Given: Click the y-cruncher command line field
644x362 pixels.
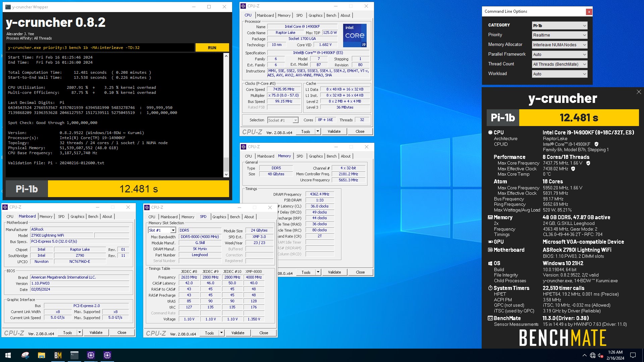Looking at the screenshot, I should pyautogui.click(x=100, y=48).
